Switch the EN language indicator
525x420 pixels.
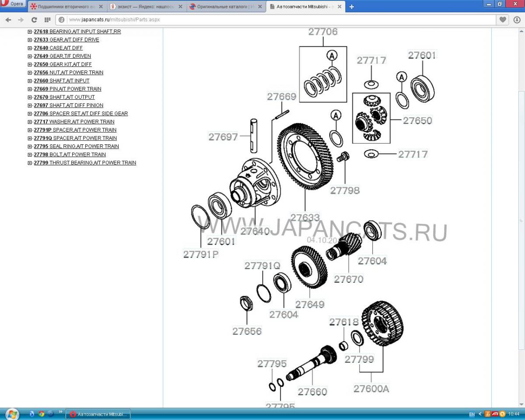click(472, 414)
